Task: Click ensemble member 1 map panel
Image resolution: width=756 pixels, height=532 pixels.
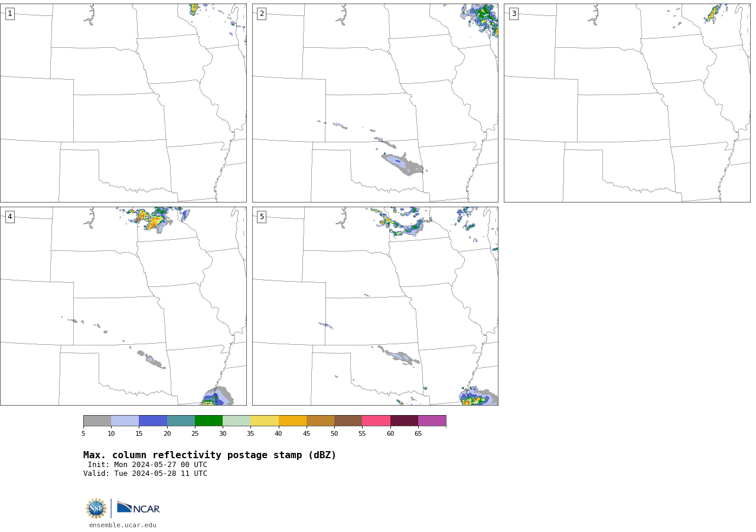Action: pyautogui.click(x=123, y=103)
